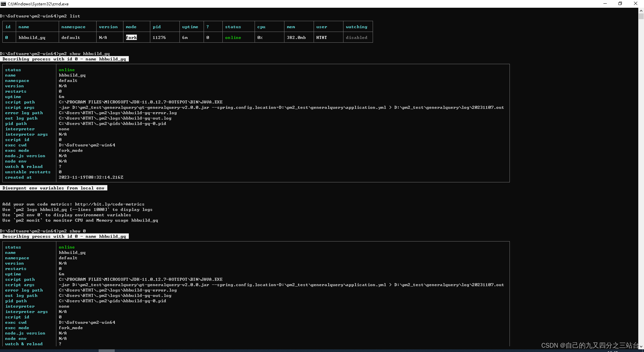Click the highlighted 'fork' mode cell
This screenshot has width=644, height=352.
(131, 38)
